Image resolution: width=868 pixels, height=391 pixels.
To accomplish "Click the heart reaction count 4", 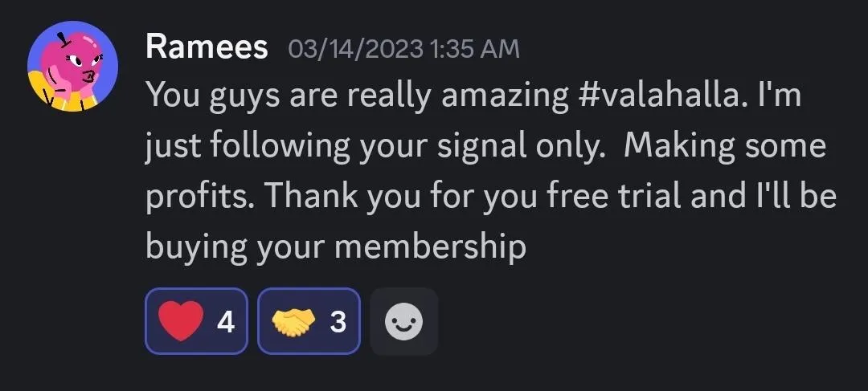I will click(x=225, y=321).
